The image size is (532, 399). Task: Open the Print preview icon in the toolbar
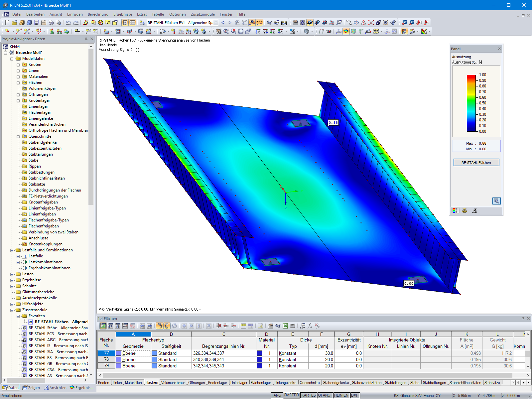[x=58, y=22]
